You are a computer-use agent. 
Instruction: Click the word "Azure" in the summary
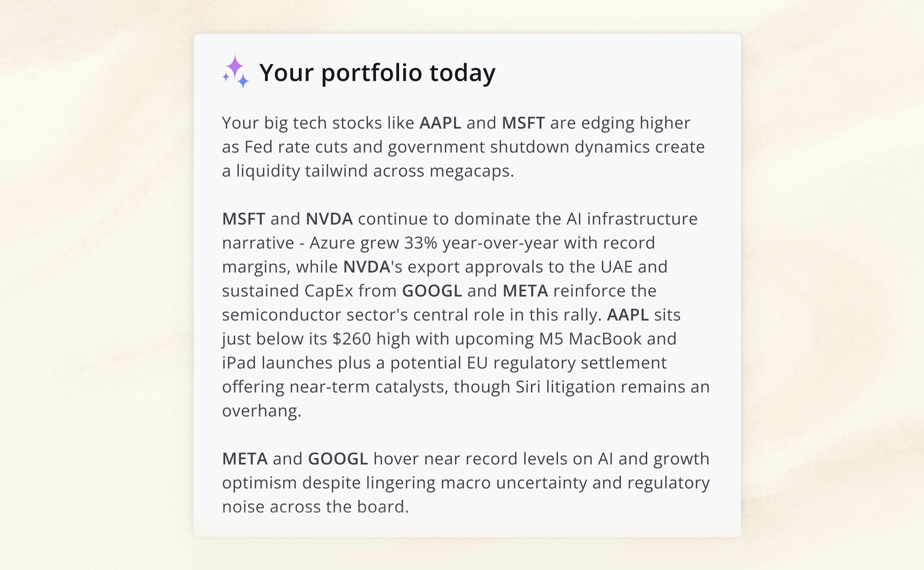coord(332,243)
